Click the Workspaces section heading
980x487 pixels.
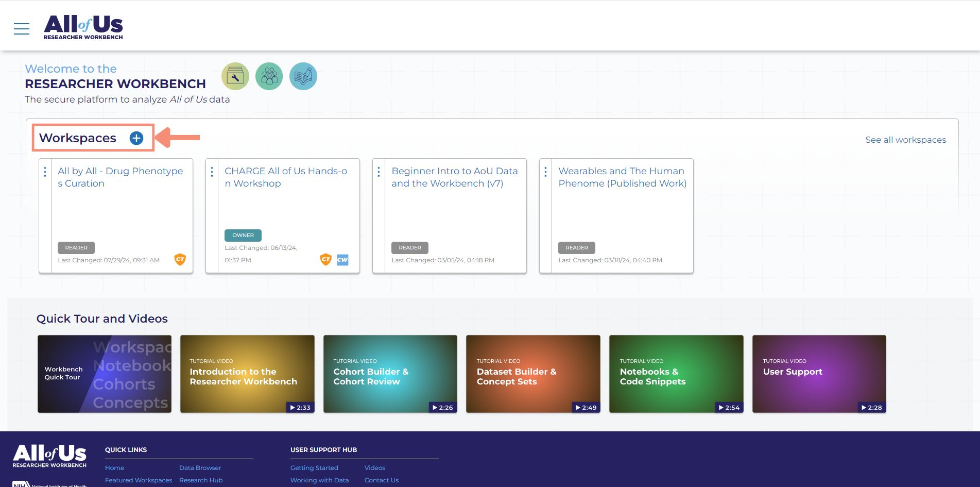click(x=78, y=138)
